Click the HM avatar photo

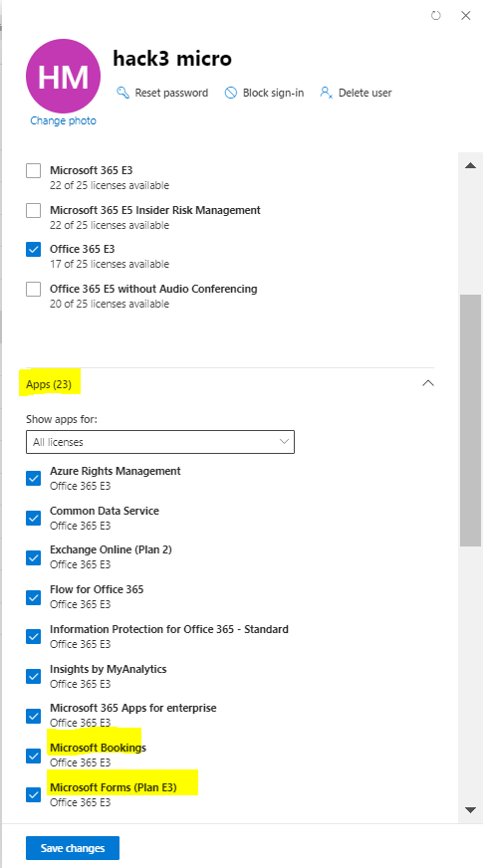(63, 76)
